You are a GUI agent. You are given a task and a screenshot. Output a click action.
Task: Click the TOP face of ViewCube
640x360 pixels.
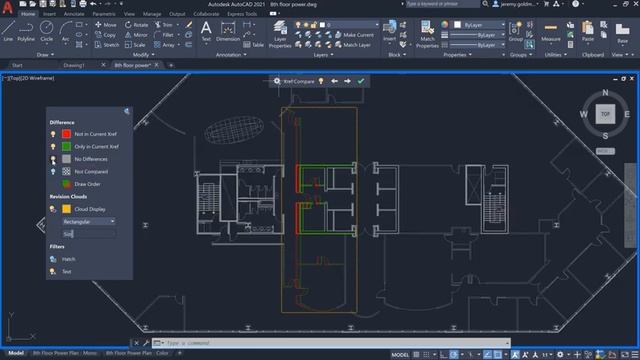point(605,114)
